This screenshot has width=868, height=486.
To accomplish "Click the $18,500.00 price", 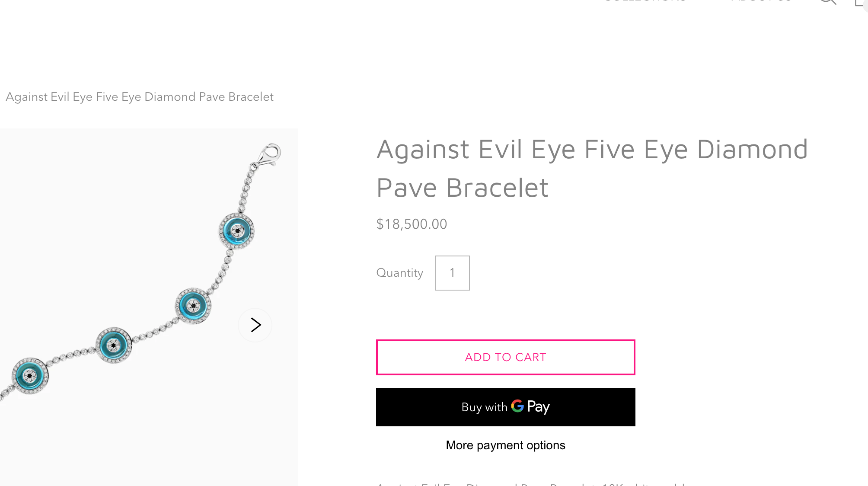I will pyautogui.click(x=412, y=224).
